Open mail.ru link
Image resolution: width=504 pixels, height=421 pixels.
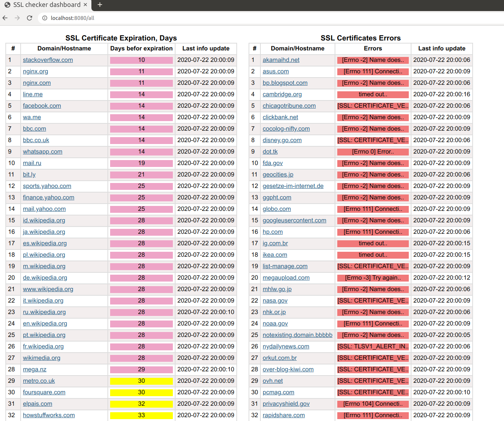(32, 163)
